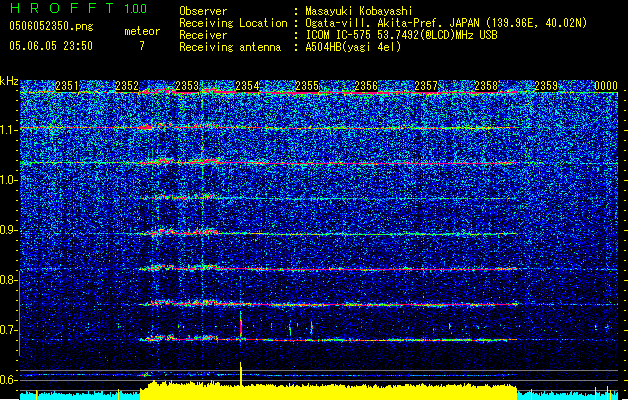Click the 2351 time marker
This screenshot has width=629, height=400.
[67, 86]
